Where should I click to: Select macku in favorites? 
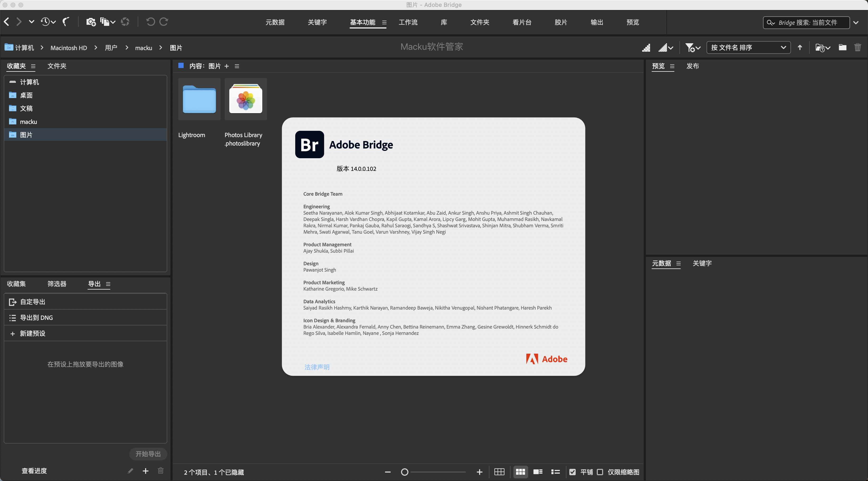pyautogui.click(x=85, y=122)
